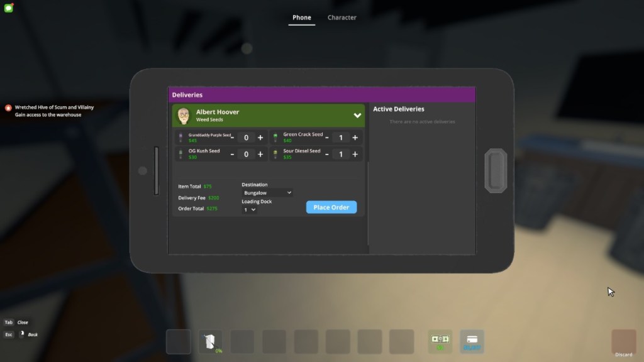Click the OG Kush Seed icon

click(x=181, y=154)
